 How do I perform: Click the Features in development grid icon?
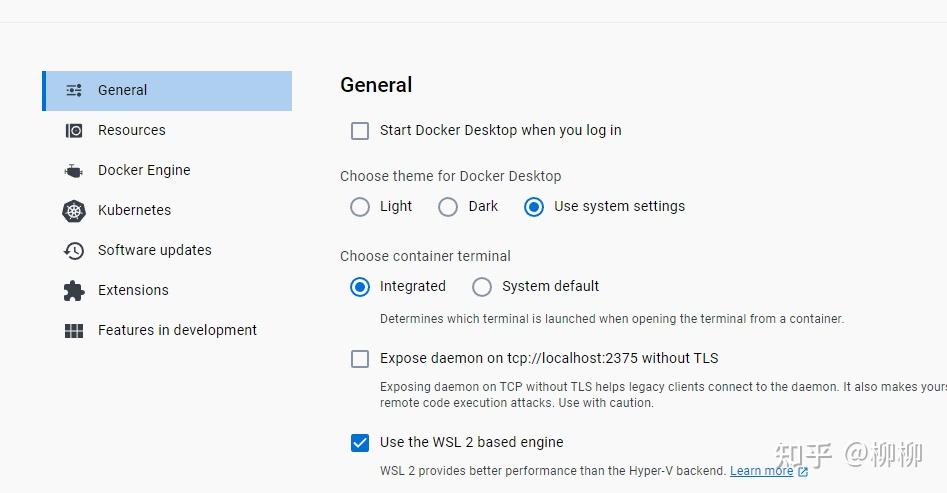point(74,330)
